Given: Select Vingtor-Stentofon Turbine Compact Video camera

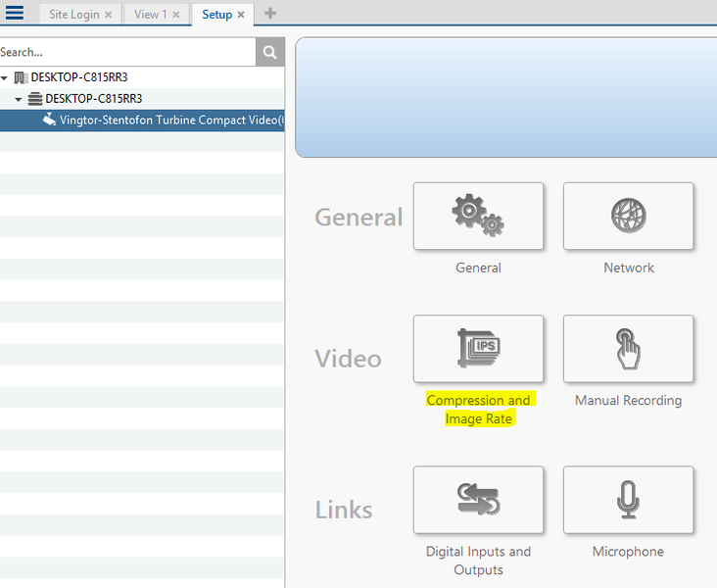Looking at the screenshot, I should point(167,121).
